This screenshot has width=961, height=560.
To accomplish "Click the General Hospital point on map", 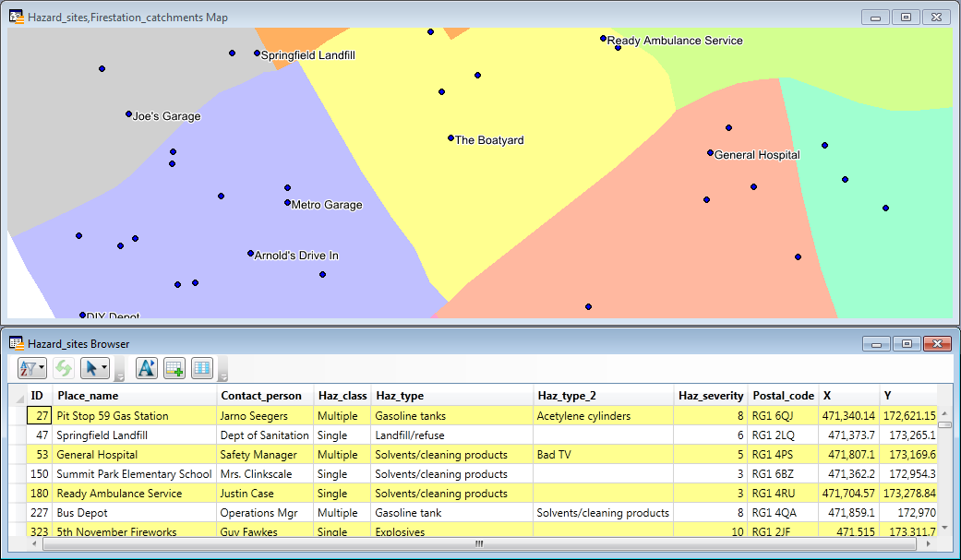I will 710,152.
